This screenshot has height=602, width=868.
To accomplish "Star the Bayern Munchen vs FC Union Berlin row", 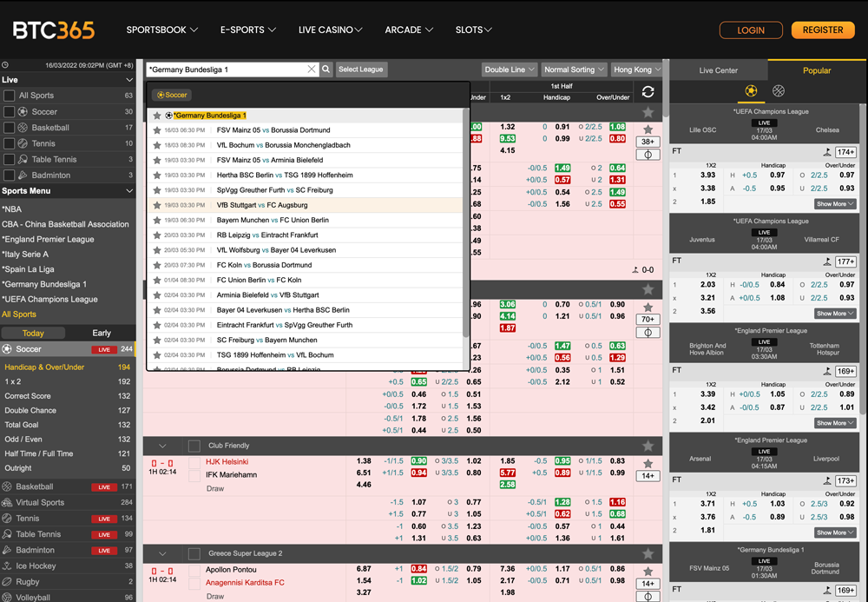I will pos(157,220).
